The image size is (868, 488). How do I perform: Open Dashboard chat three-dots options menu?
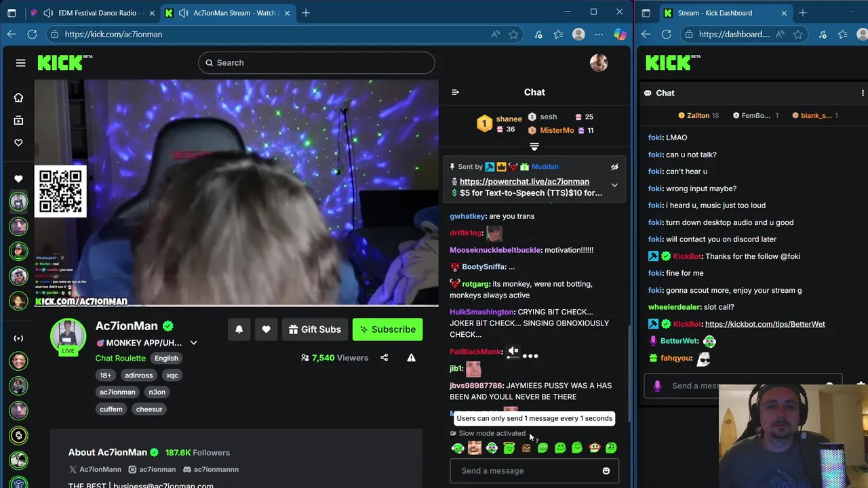[863, 93]
